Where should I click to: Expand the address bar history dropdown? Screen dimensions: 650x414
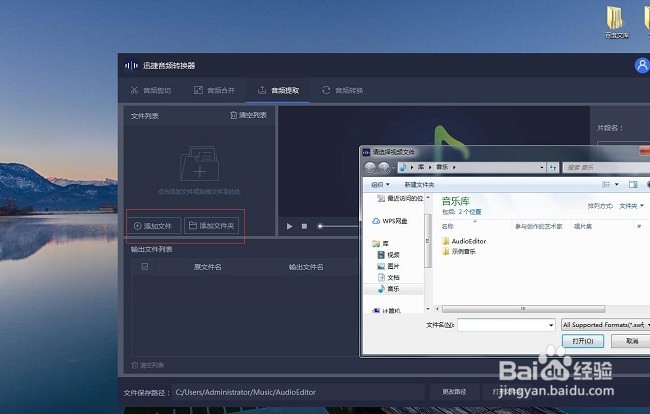tap(541, 167)
